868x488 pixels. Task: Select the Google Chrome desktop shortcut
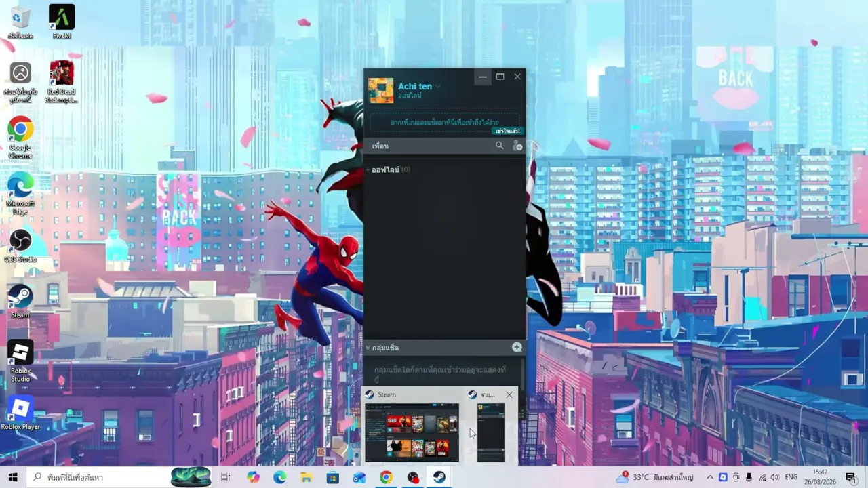[20, 138]
